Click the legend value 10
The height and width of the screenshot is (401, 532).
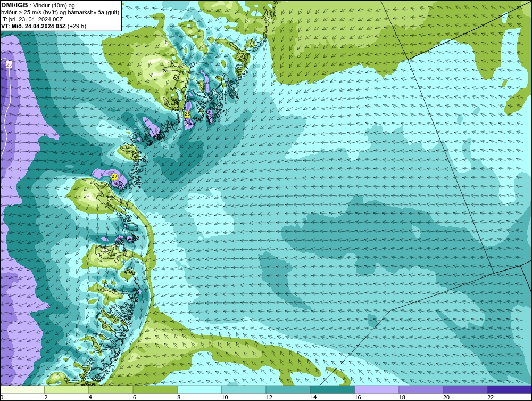tap(225, 397)
